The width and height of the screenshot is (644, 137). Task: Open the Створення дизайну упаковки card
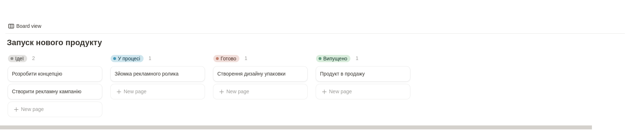click(x=260, y=74)
